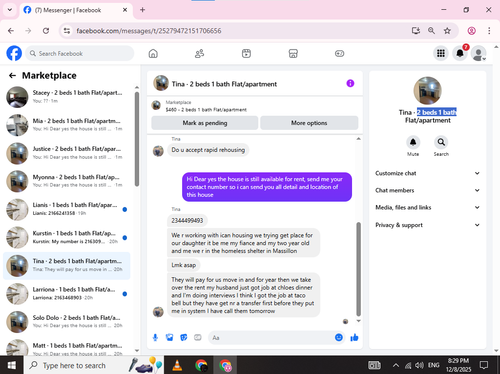The height and width of the screenshot is (374, 500).
Task: Open Lianis 1 beds conversation
Action: pos(67,209)
